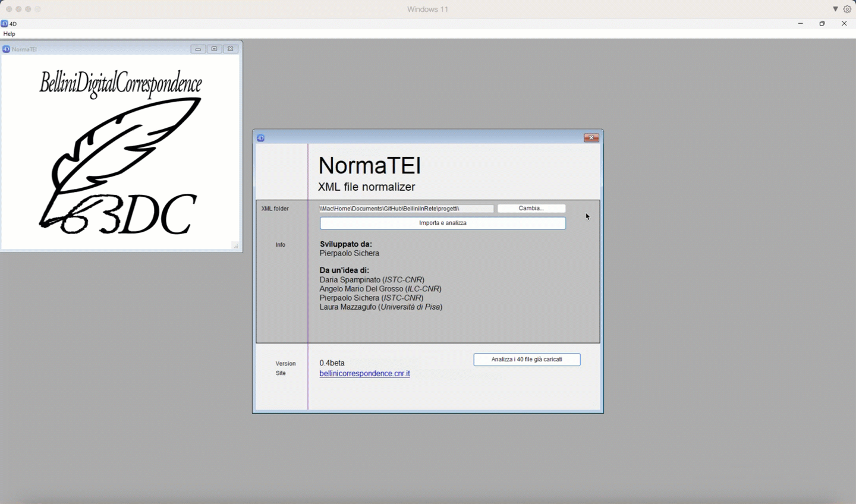This screenshot has height=504, width=856.
Task: Click the 'XML file normalizer' subtitle
Action: pos(367,187)
